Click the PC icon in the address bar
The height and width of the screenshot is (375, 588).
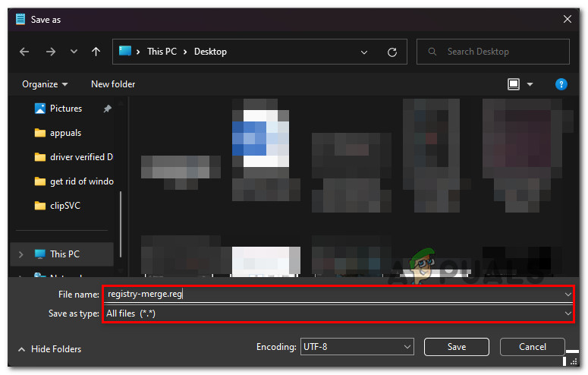(x=125, y=51)
